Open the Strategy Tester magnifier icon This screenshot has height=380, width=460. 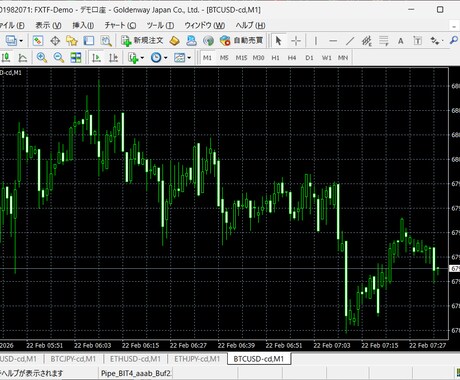point(106,41)
